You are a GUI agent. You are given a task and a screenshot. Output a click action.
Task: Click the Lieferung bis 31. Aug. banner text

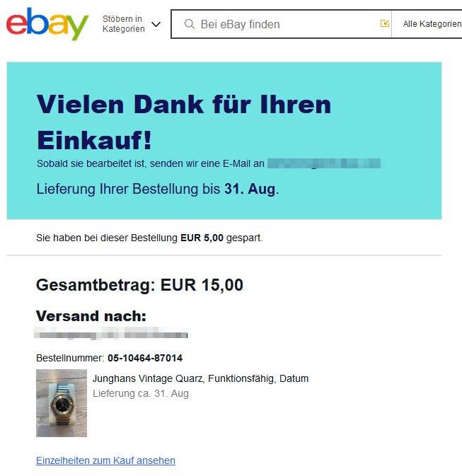click(158, 189)
